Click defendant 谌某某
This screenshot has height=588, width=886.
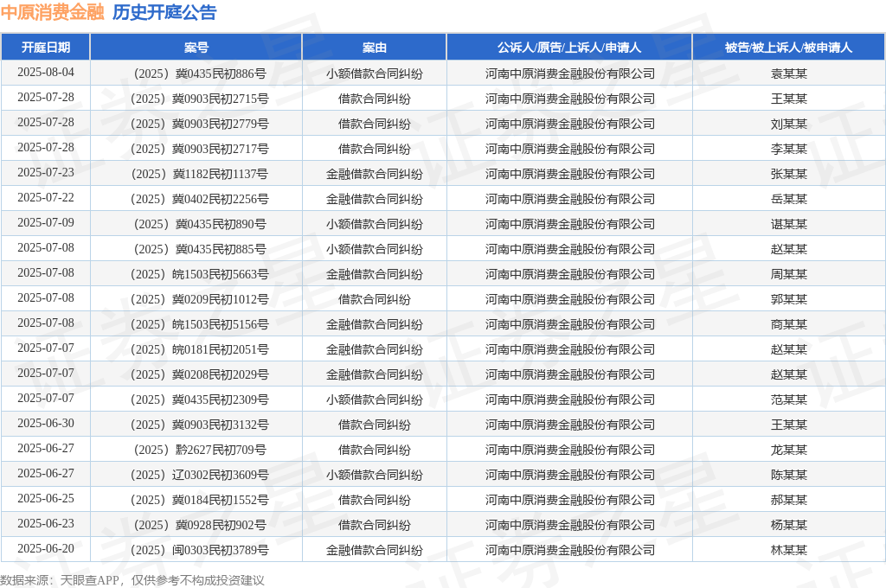(789, 224)
